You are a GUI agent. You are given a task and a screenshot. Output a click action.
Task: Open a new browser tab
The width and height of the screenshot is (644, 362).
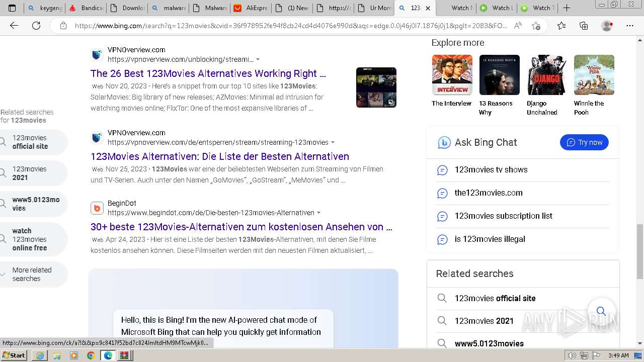[567, 8]
